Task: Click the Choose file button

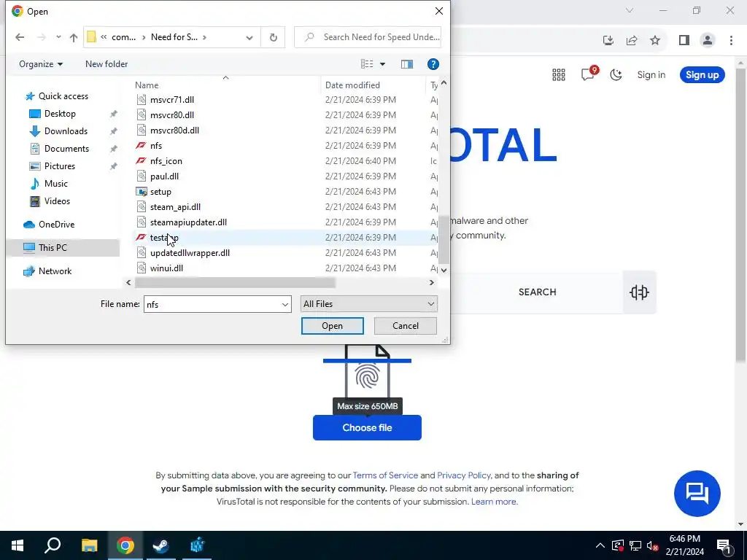Action: pos(367,427)
